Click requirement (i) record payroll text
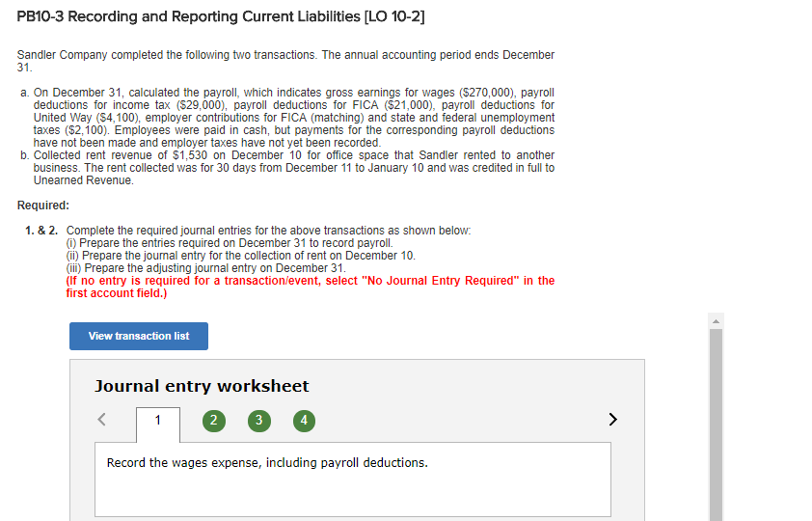The height and width of the screenshot is (521, 812). click(230, 243)
